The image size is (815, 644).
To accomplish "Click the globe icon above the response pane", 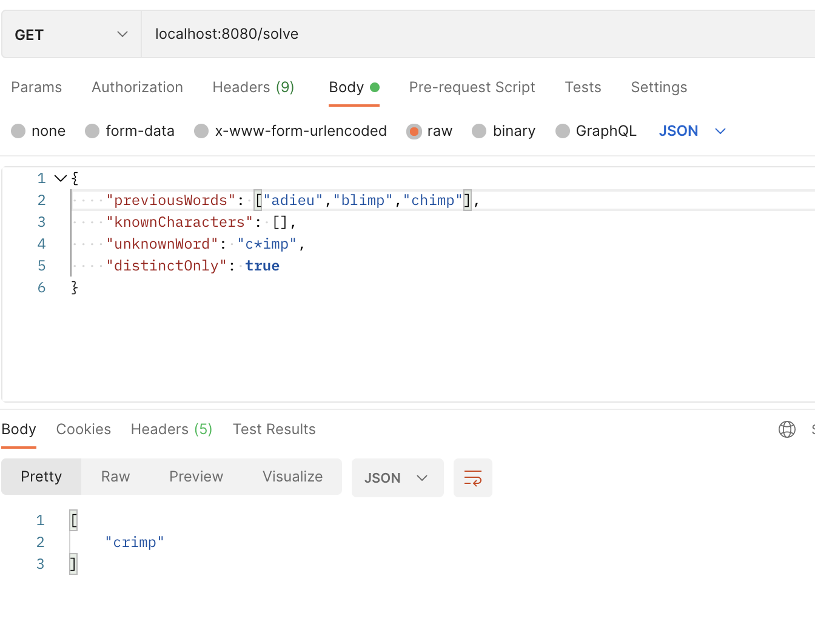I will [787, 429].
